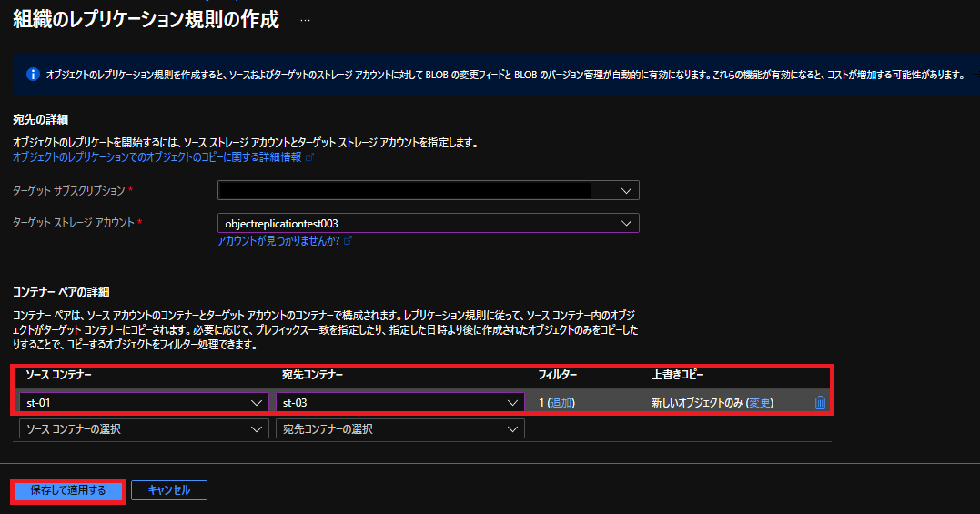Viewport: 980px width, 514px height.
Task: Click the ターゲット ストレージ アカウント label
Action: click(74, 223)
